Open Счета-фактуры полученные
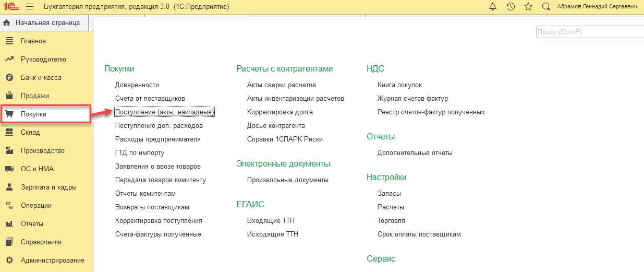This screenshot has height=272, width=644. coord(158,234)
